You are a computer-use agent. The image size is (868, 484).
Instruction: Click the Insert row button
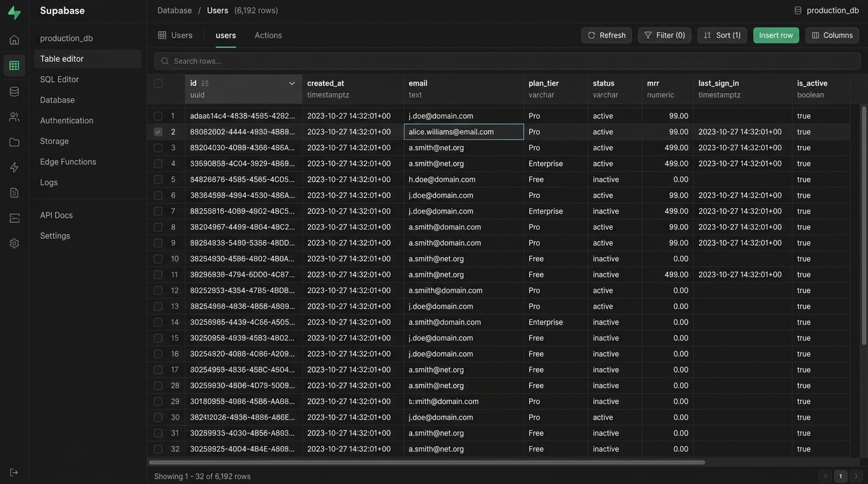(x=776, y=35)
